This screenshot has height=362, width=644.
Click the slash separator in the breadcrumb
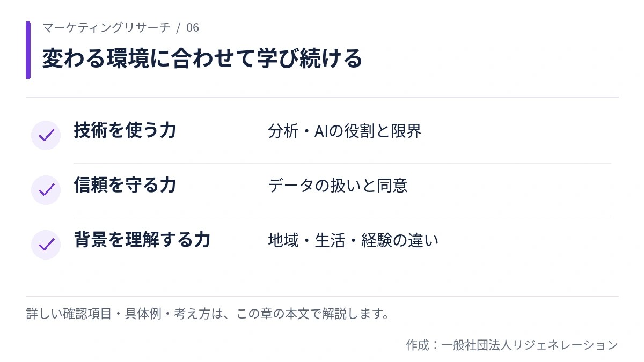[x=178, y=27]
